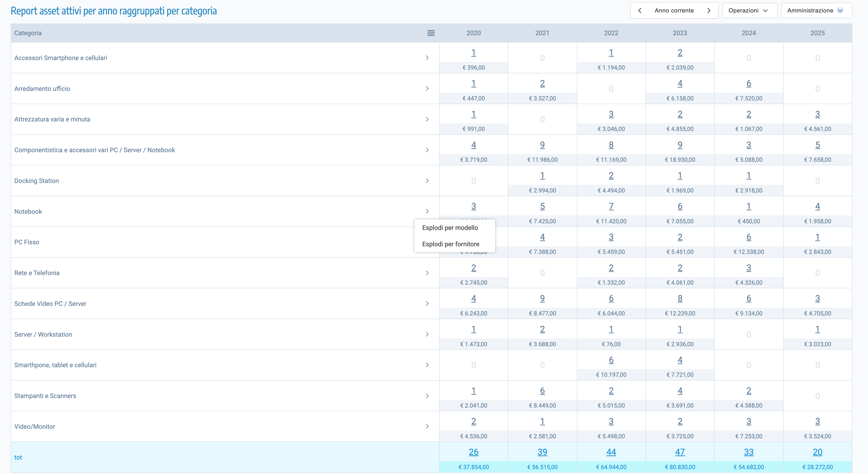This screenshot has height=474, width=868.
Task: Open 2023 total count link 47
Action: [680, 452]
